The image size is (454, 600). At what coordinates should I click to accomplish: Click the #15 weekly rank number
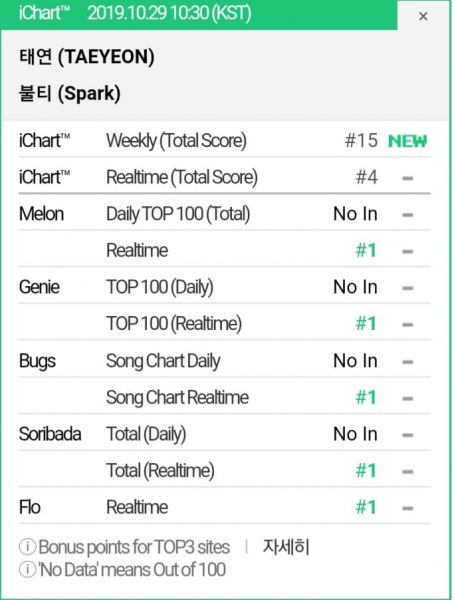coord(361,140)
